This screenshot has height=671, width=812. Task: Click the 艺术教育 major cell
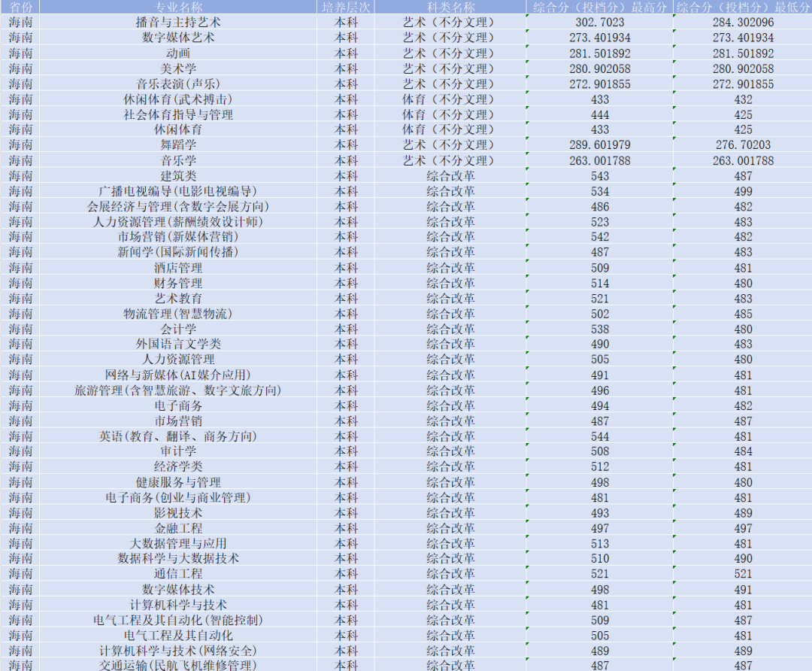point(178,299)
